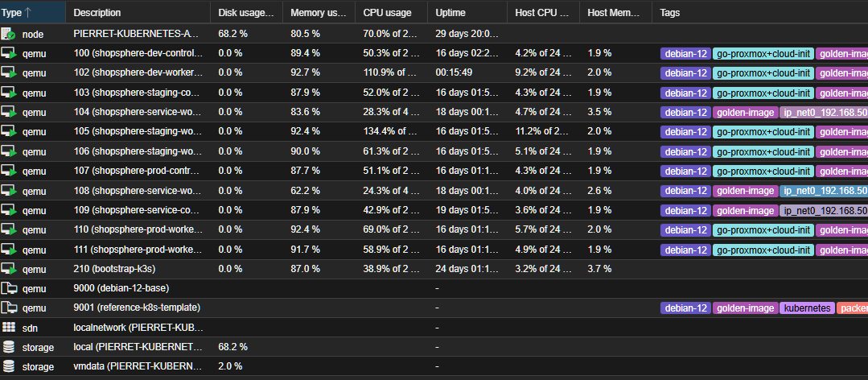
Task: Select the storage icon for local storage
Action: 8,347
